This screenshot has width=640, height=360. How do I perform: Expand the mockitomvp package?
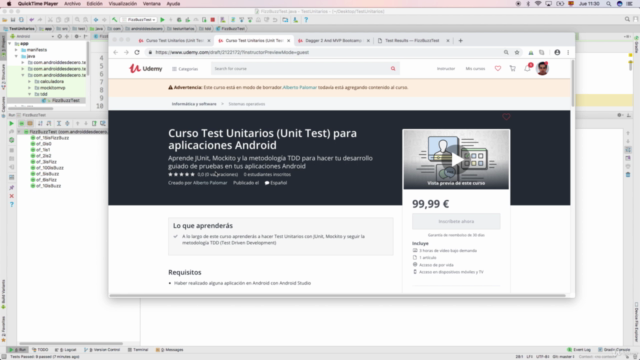pos(29,88)
